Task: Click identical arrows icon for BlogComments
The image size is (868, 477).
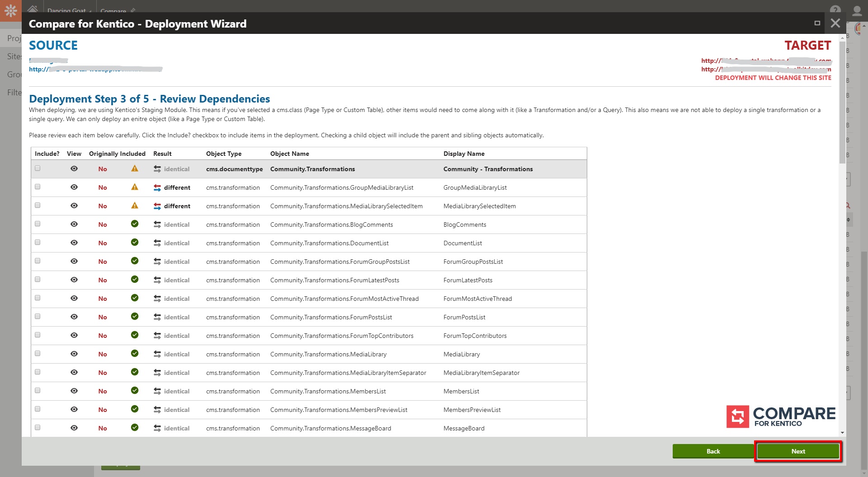Action: pos(157,224)
